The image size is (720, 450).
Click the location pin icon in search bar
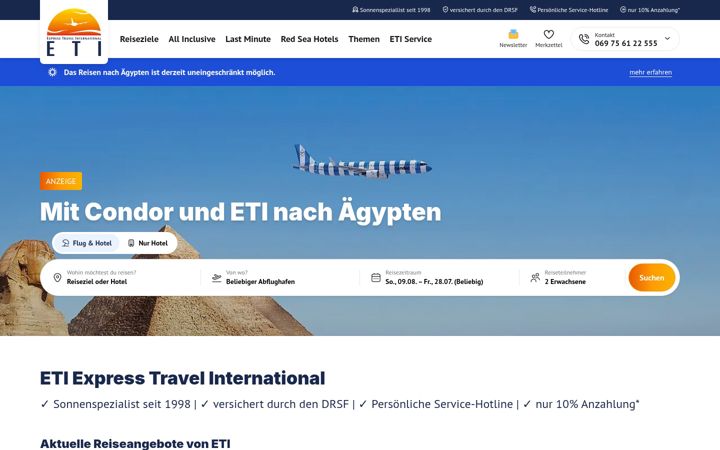pyautogui.click(x=57, y=277)
